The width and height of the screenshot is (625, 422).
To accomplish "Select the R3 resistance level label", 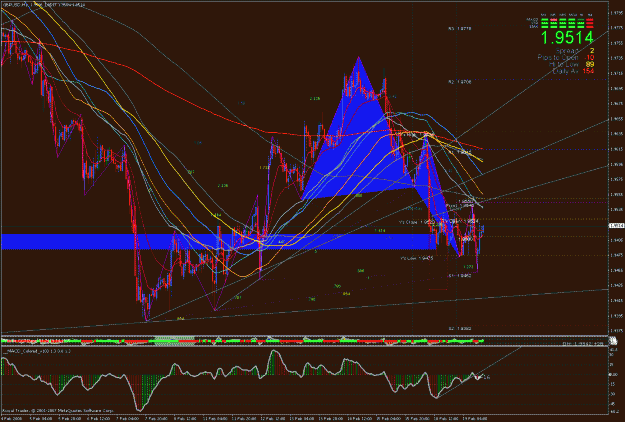I will click(460, 29).
